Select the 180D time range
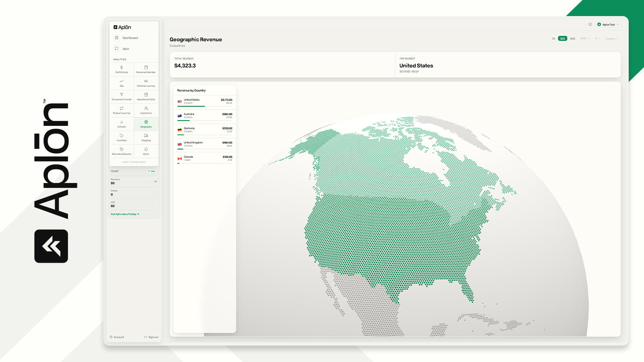Image resolution: width=644 pixels, height=362 pixels. click(584, 39)
